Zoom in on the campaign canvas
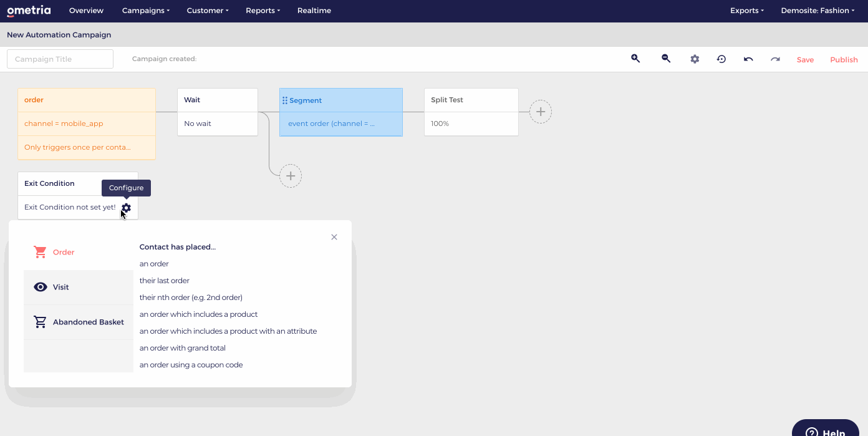Viewport: 868px width, 436px height. click(635, 59)
